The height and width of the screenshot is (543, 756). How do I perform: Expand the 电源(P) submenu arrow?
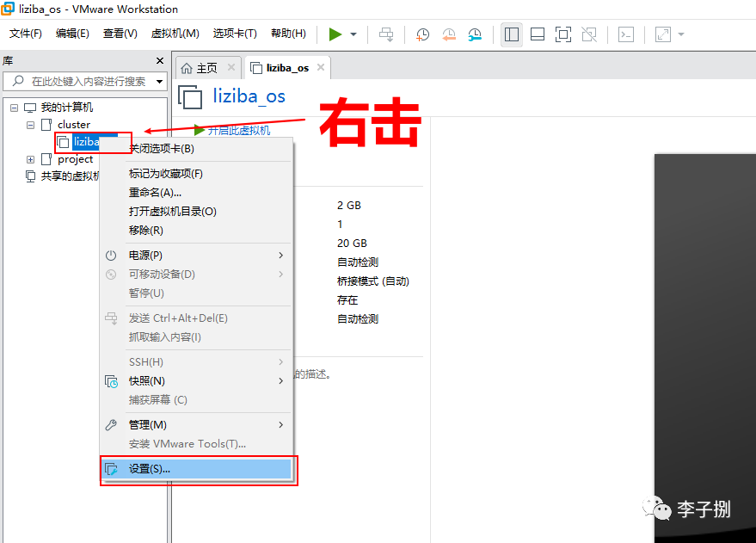[x=281, y=255]
